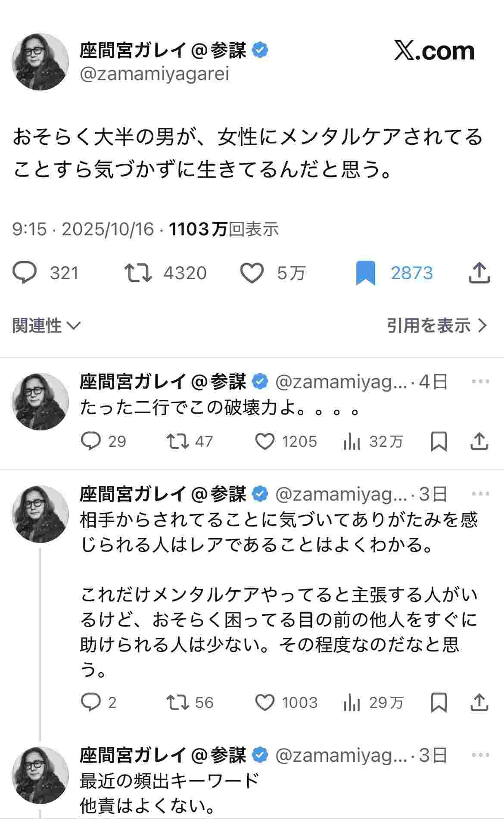Open 引用を表示 to view quotes
Screen dimensions: 504x829
pyautogui.click(x=436, y=326)
